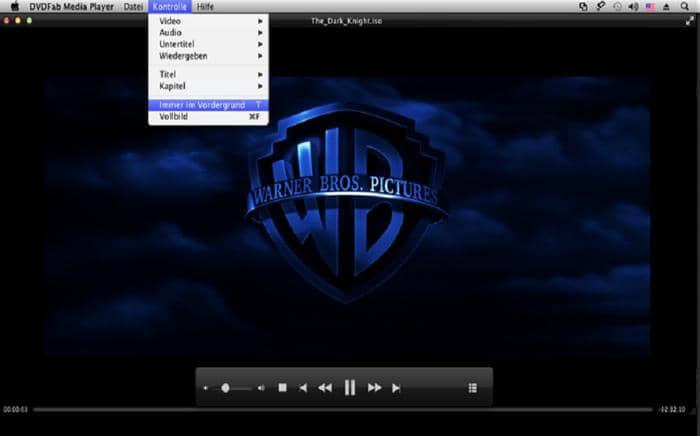
Task: Fast forward using the double-arrow button
Action: coord(375,388)
